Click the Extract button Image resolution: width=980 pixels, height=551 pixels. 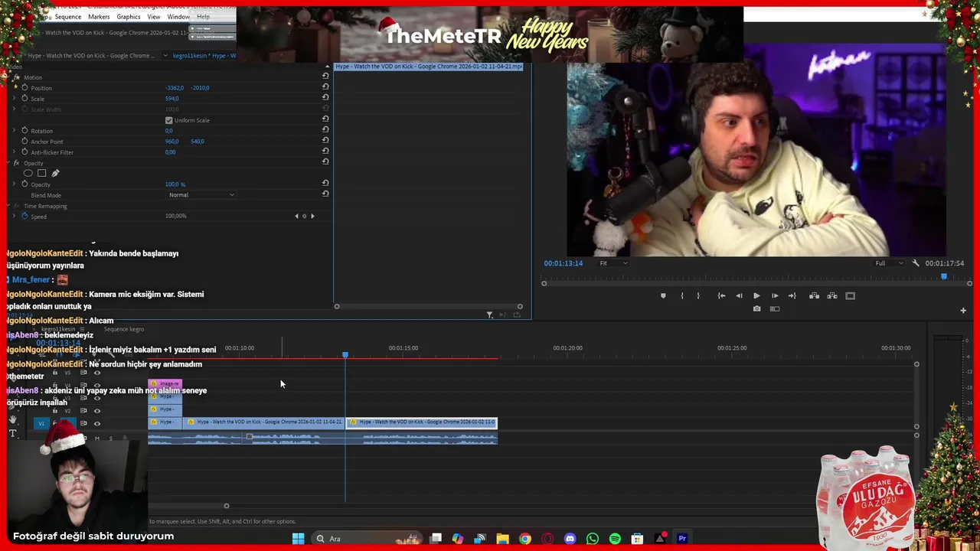pos(832,296)
